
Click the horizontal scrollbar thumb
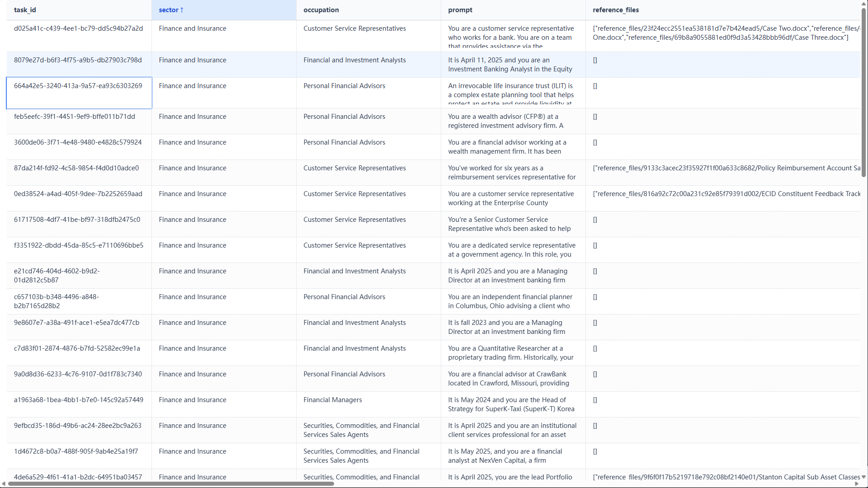click(171, 483)
